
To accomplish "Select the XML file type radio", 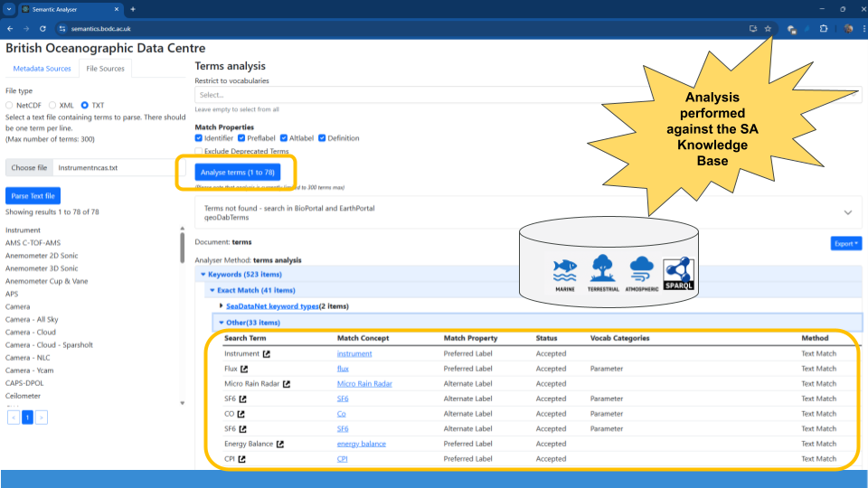I will [x=52, y=105].
